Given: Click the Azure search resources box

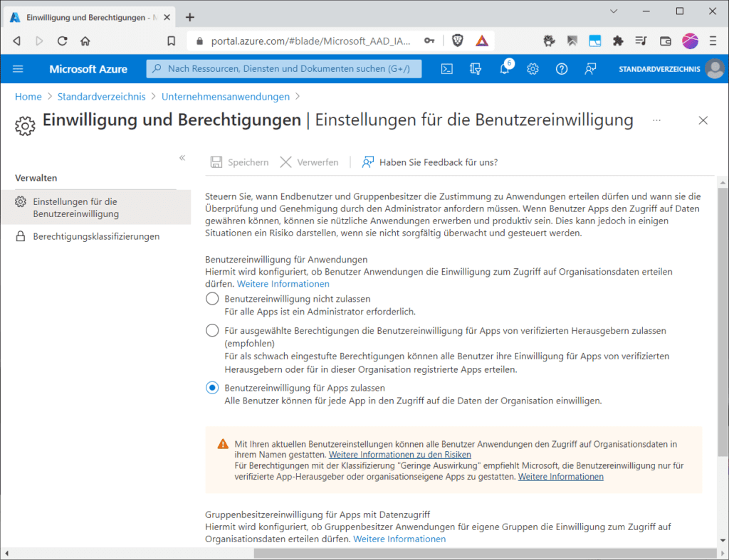Looking at the screenshot, I should pos(283,69).
